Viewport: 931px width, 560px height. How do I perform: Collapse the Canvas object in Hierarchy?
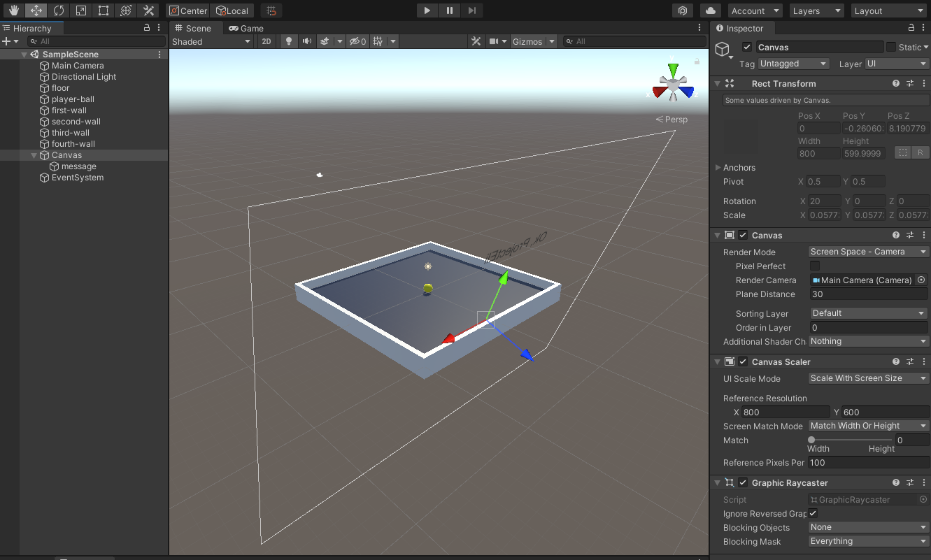[34, 155]
